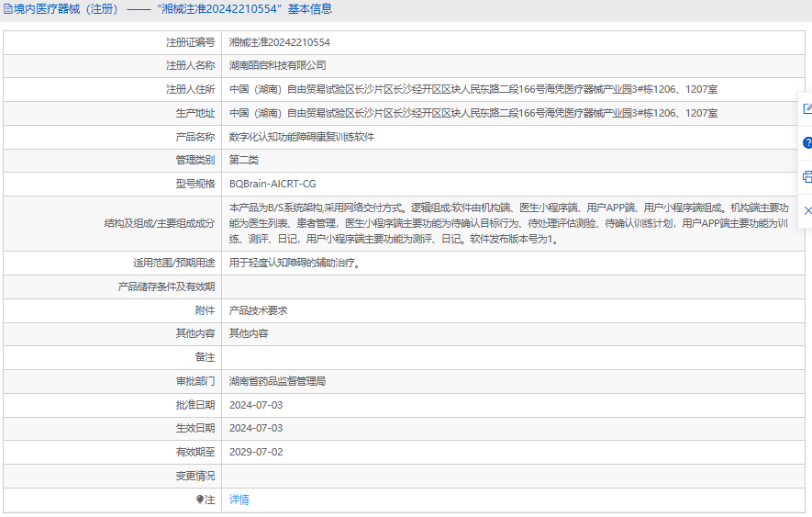Click approving department 湖南省药品监督管理局
This screenshot has height=517, width=812.
pos(278,381)
